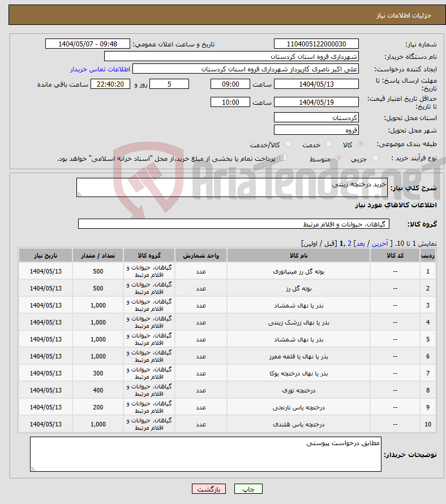Image resolution: width=446 pixels, height=504 pixels.
Task: Choose the متوسط purchase type radio
Action: (338, 158)
